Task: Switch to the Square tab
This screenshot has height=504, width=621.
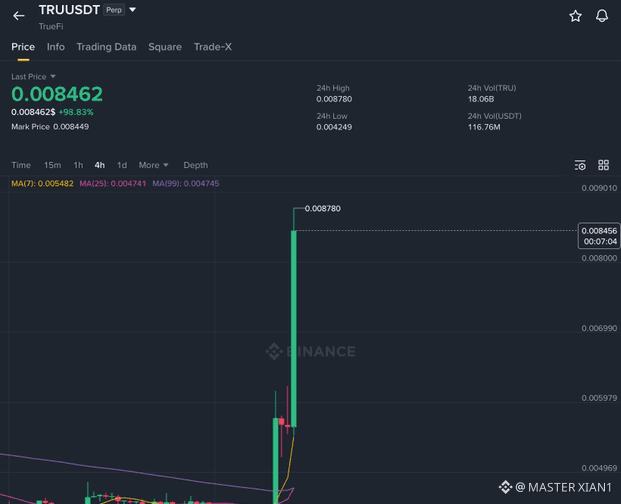Action: tap(165, 47)
